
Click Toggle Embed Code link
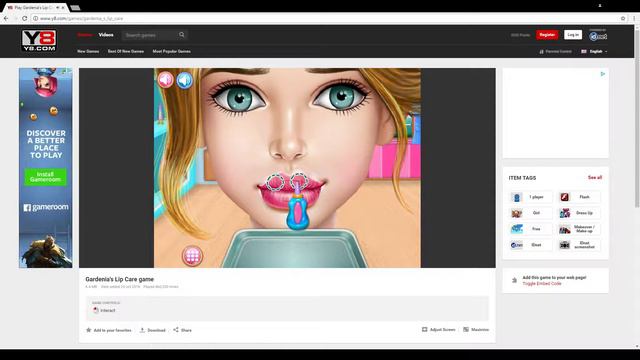[x=542, y=284]
